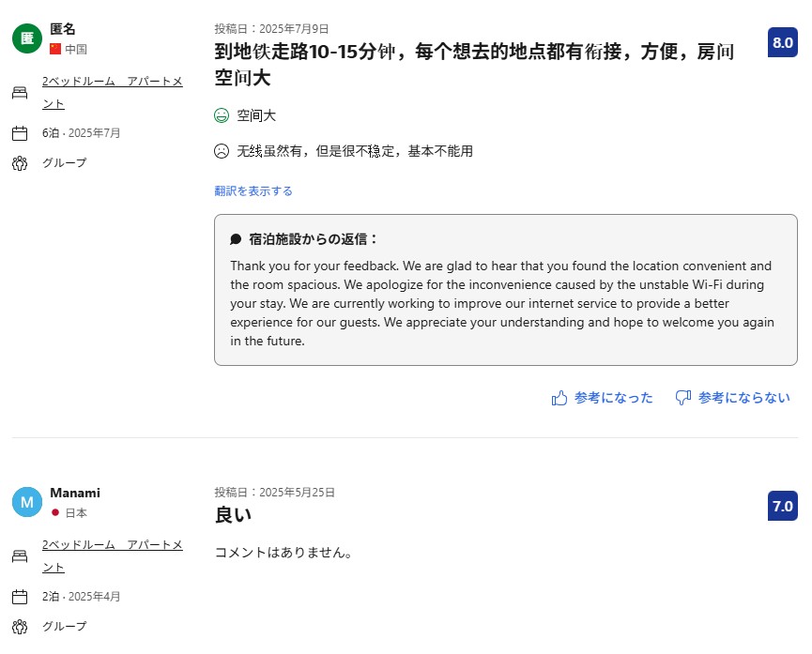Mark review as 参考にならない
This screenshot has width=812, height=654.
click(743, 398)
